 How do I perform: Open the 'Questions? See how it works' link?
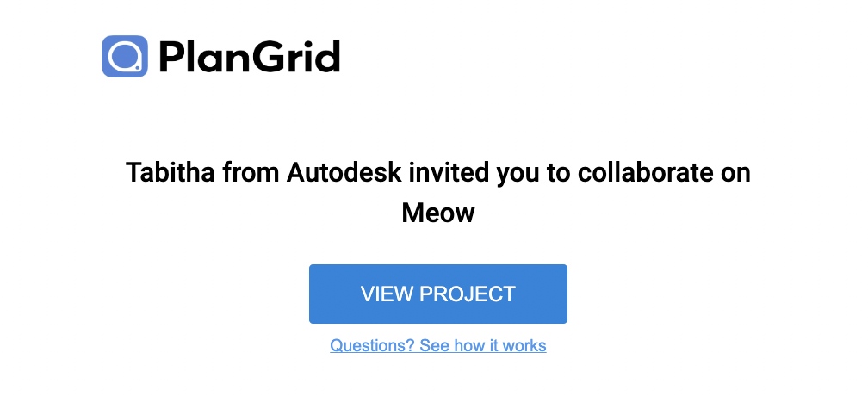(437, 346)
